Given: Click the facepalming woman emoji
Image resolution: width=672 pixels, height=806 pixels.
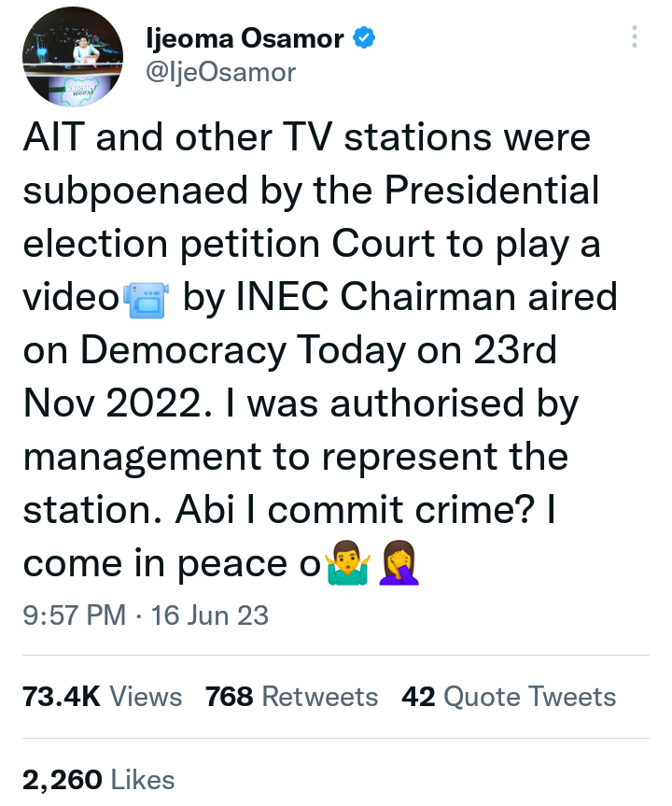Looking at the screenshot, I should coord(399,566).
